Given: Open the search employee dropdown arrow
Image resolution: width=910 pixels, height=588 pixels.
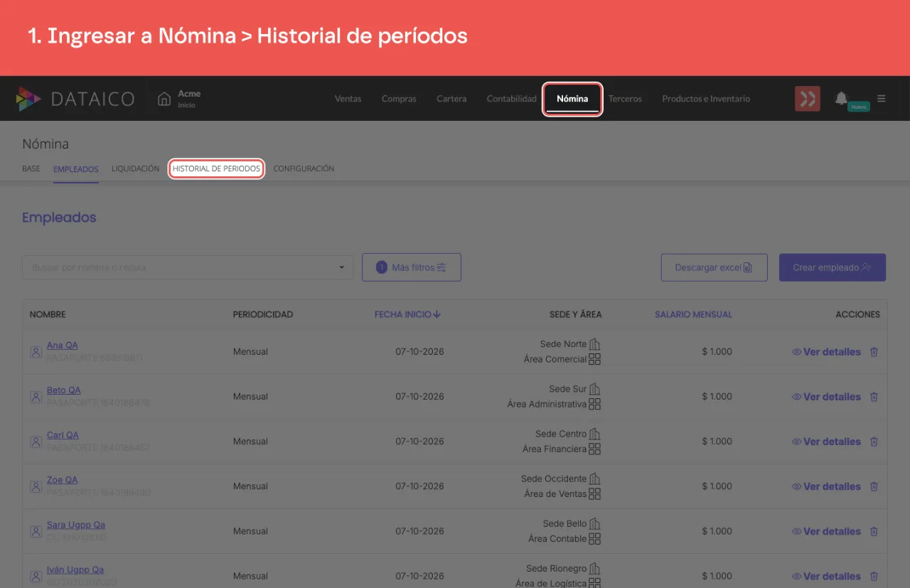Looking at the screenshot, I should tap(341, 268).
